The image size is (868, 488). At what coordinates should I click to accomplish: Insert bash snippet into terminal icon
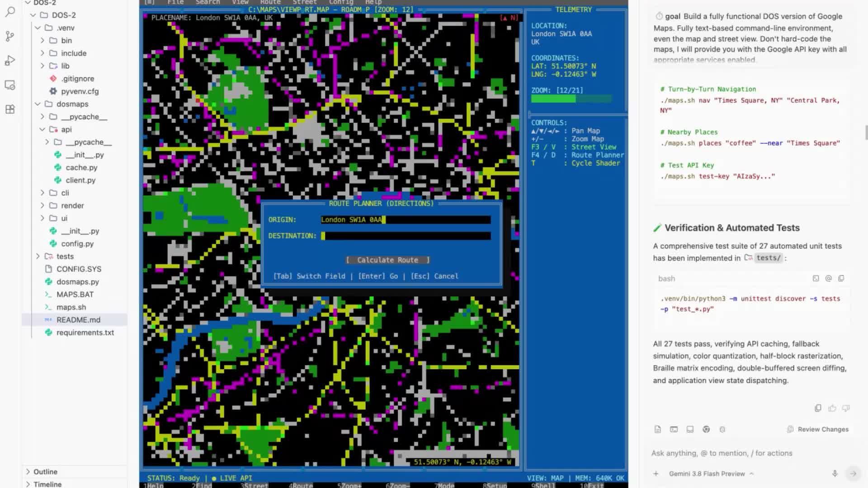click(x=816, y=278)
